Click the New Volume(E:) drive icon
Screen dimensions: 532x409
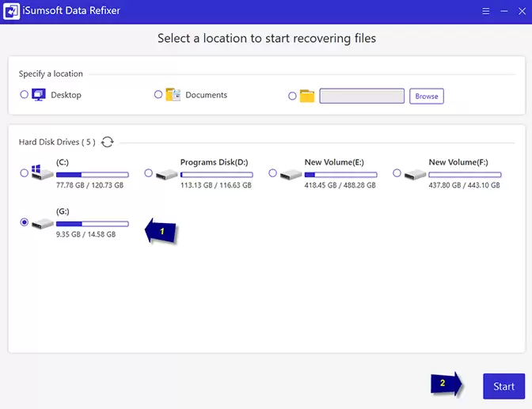tap(291, 173)
